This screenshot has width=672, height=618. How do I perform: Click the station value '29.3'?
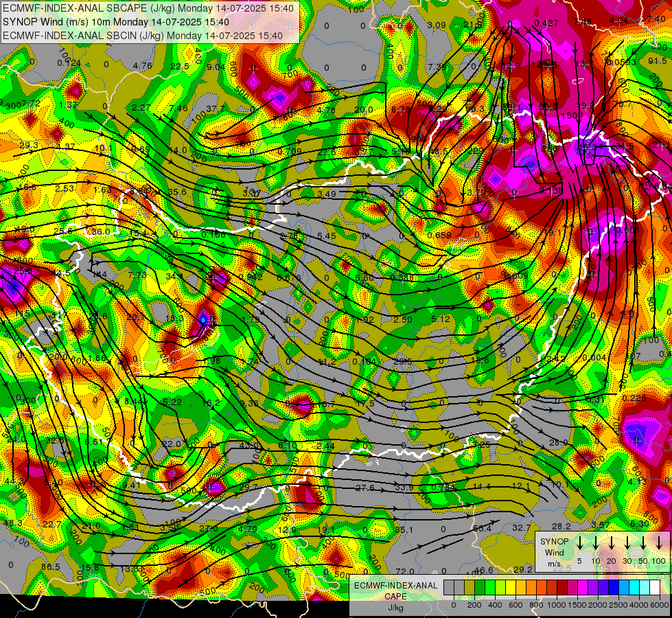[28, 146]
